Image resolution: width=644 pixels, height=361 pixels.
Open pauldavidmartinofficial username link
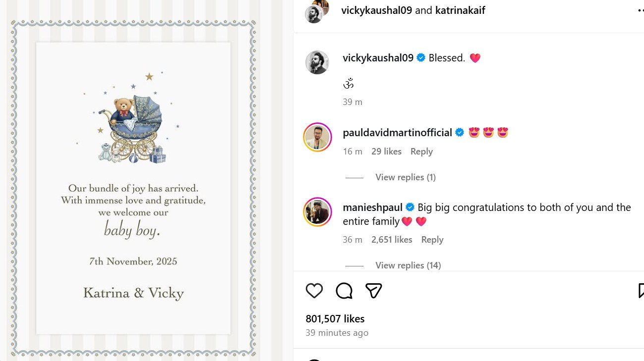(x=397, y=133)
